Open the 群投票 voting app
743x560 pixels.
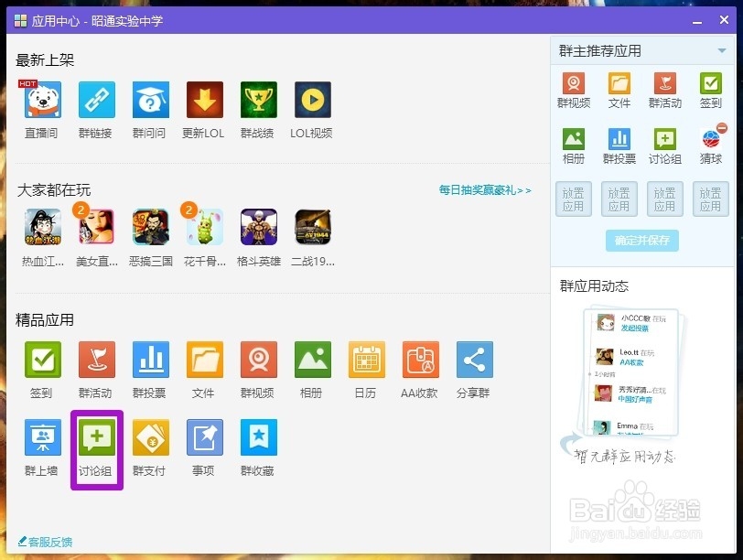(150, 361)
